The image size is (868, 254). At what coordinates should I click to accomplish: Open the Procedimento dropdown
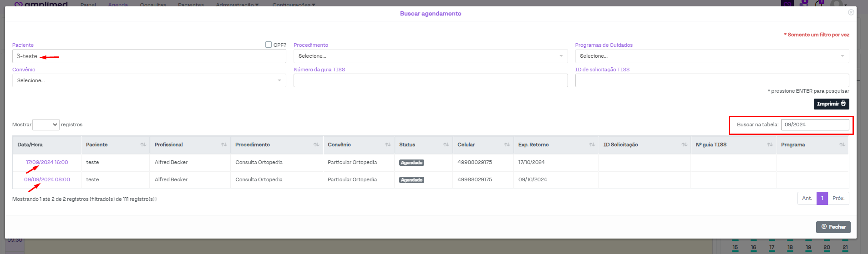[x=430, y=56]
